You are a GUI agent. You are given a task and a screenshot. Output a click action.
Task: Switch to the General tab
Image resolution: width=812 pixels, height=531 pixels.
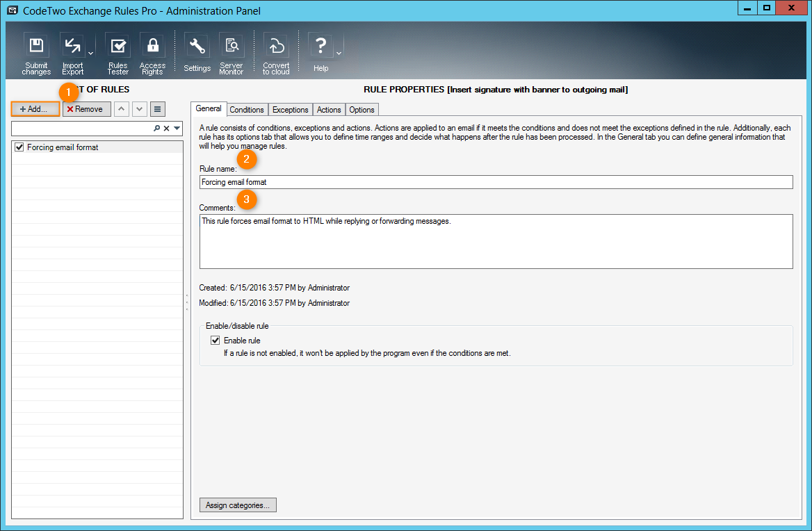pyautogui.click(x=209, y=108)
